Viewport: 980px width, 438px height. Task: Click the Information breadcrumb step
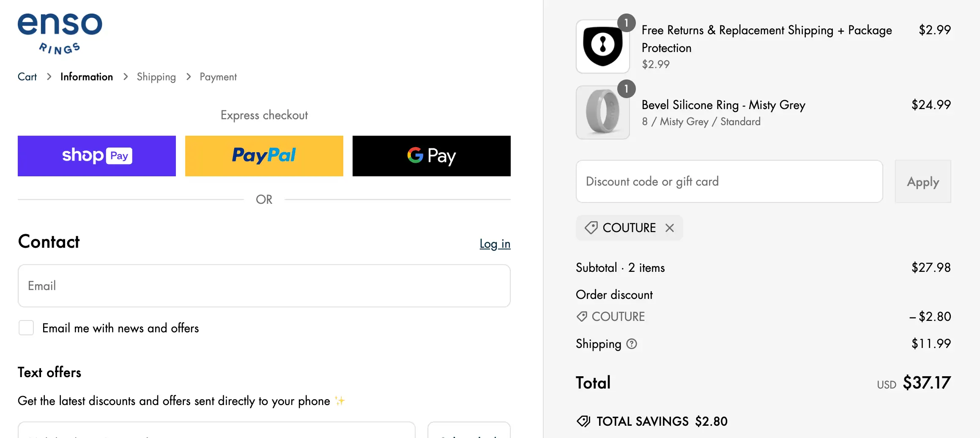click(x=87, y=77)
